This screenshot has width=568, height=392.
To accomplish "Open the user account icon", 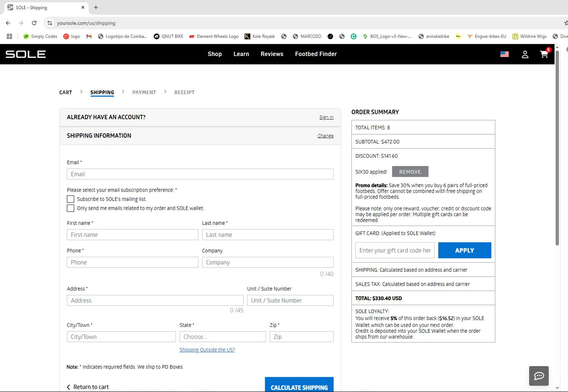I will click(x=525, y=54).
